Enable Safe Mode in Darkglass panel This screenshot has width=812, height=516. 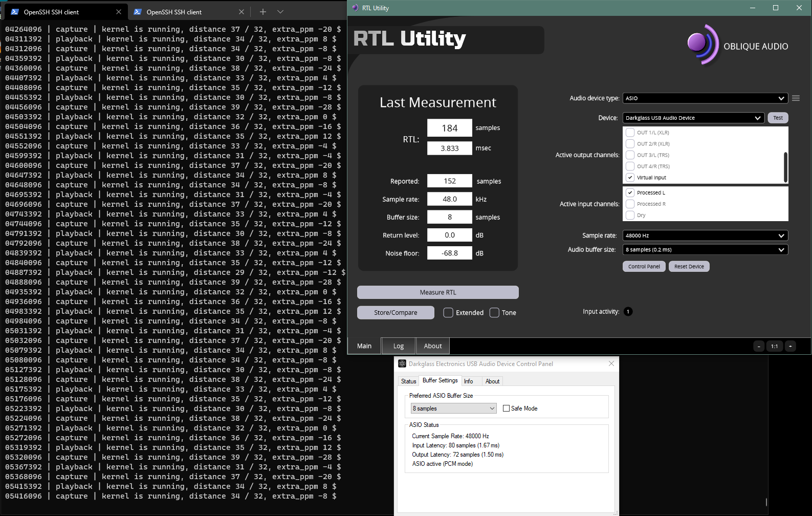[506, 408]
